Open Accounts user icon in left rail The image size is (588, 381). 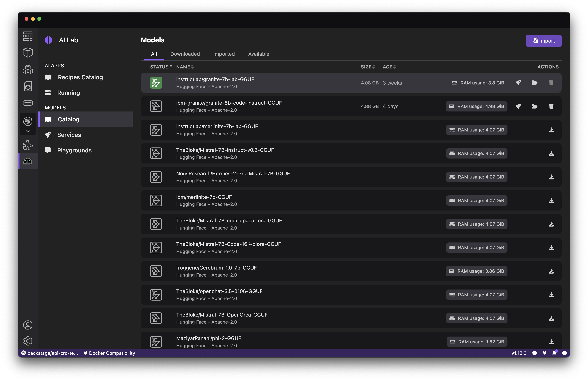pyautogui.click(x=28, y=325)
